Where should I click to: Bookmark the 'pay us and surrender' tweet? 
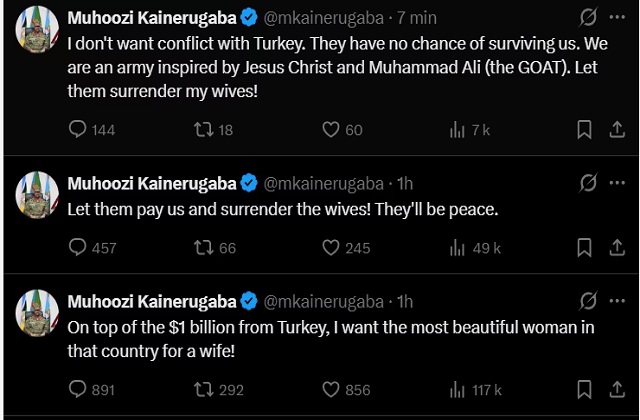tap(585, 248)
